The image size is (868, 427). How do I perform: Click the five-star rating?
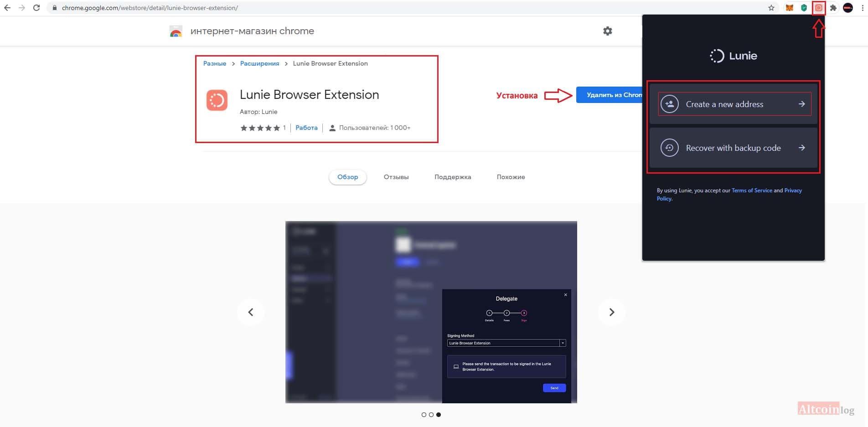[260, 128]
